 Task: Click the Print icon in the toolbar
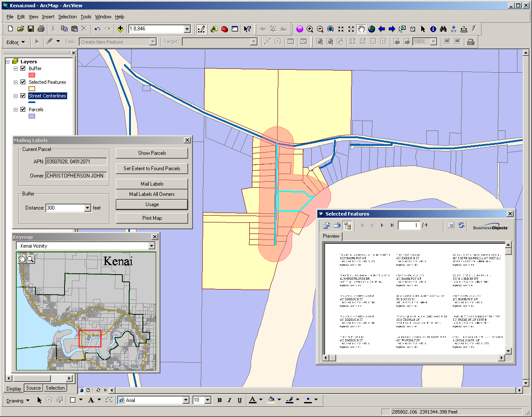point(41,29)
